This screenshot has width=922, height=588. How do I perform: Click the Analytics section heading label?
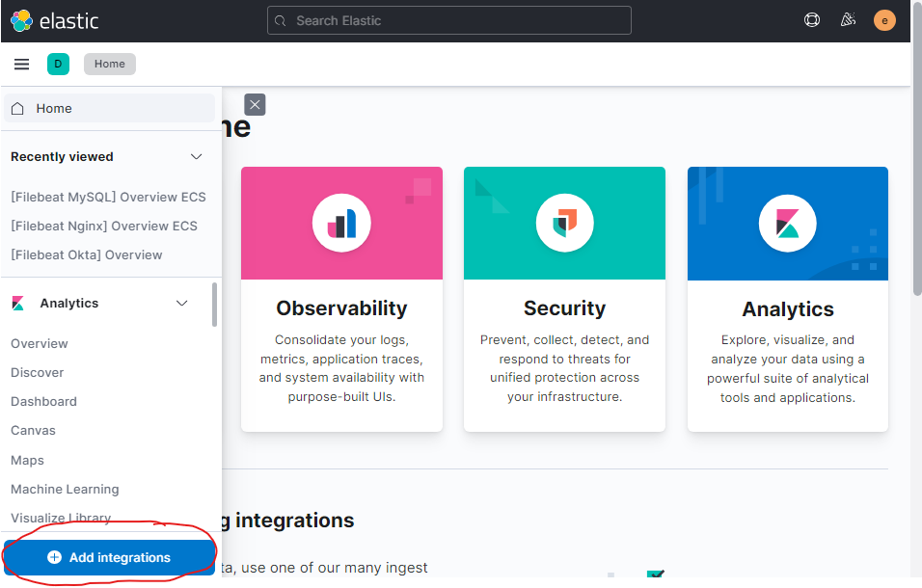click(69, 303)
